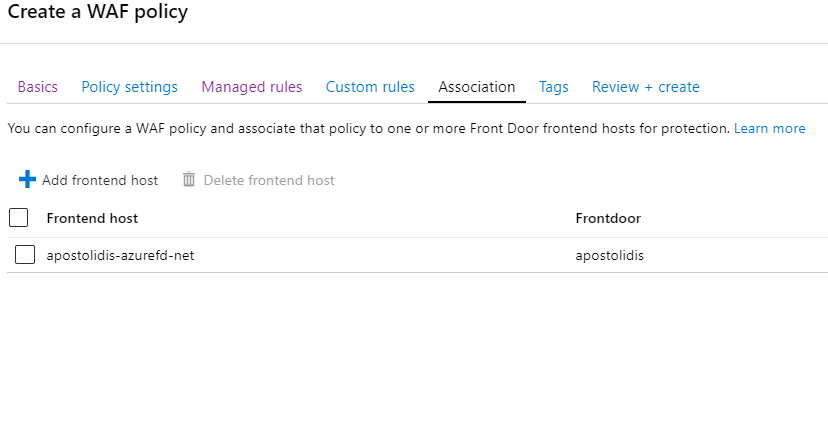This screenshot has height=426, width=828.
Task: Click the WAF policy description text
Action: (x=369, y=128)
